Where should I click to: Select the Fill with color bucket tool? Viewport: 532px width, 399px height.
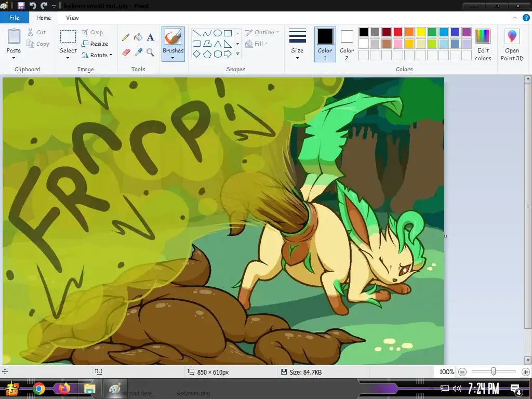pos(138,37)
